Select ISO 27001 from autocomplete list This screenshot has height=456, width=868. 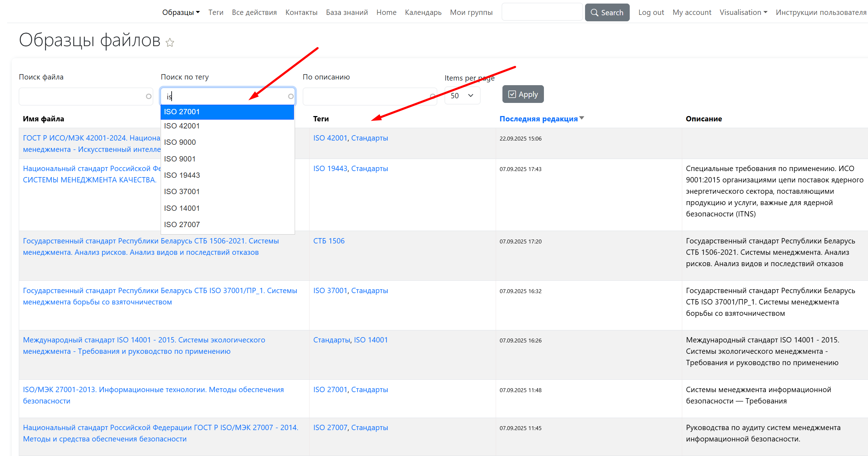point(227,112)
